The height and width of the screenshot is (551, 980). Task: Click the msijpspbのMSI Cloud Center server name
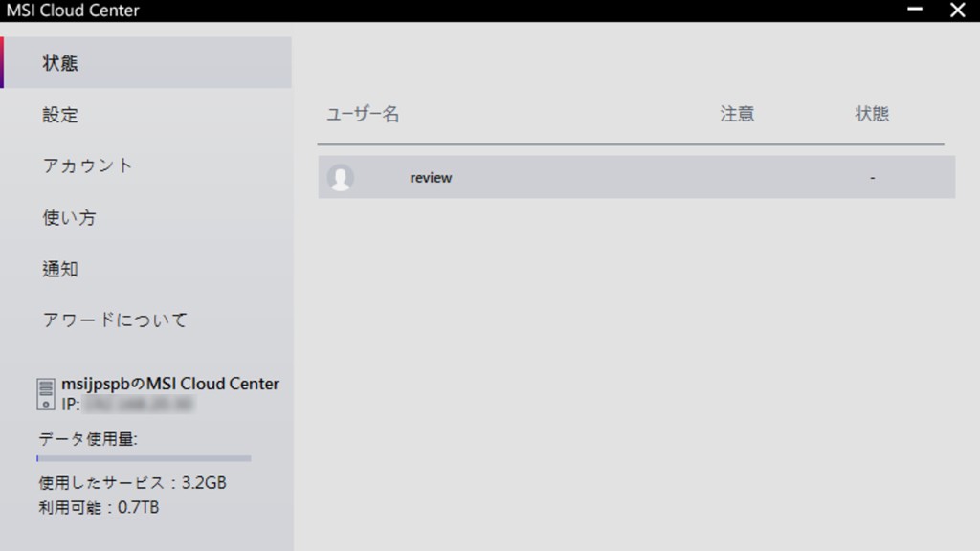click(x=170, y=384)
